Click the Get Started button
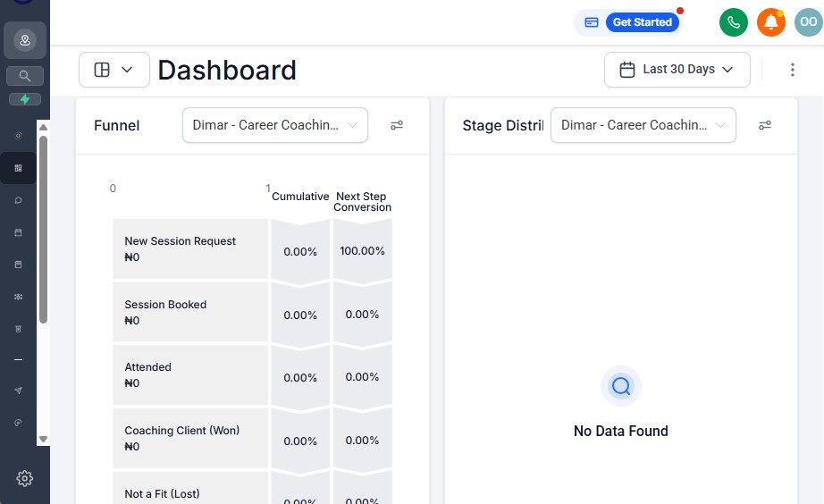The image size is (824, 504). point(643,22)
